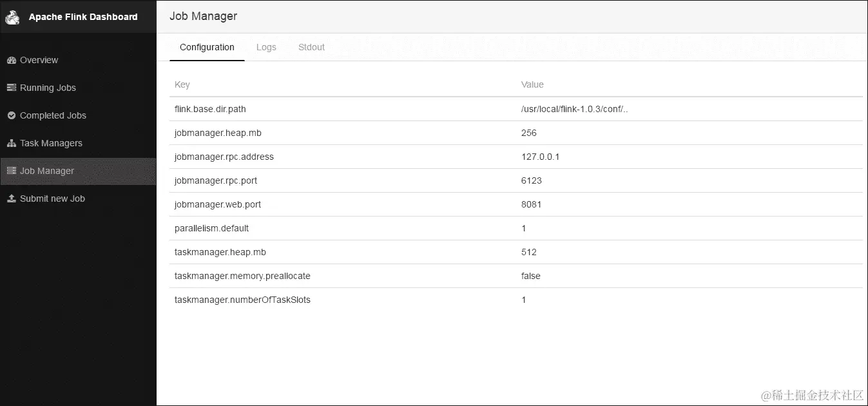Select jobmanager.web.port key
This screenshot has height=406, width=868.
pyautogui.click(x=218, y=204)
